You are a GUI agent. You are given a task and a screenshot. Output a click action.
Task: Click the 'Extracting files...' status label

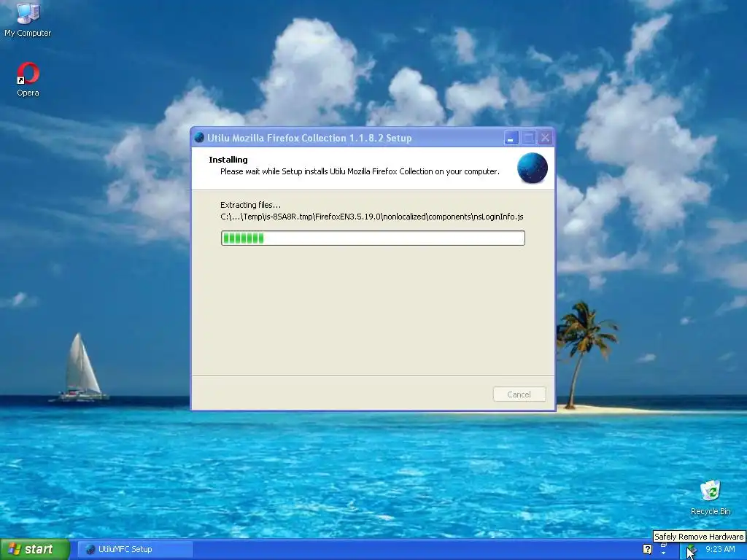251,205
